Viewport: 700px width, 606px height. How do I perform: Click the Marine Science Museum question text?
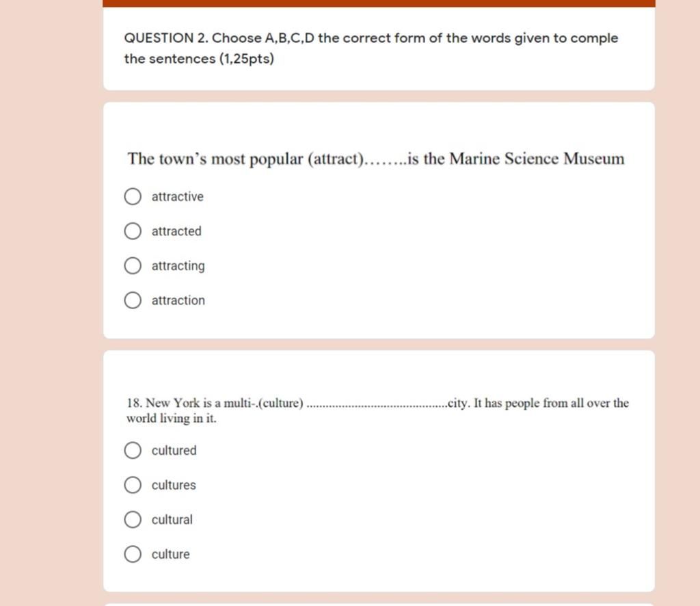click(x=376, y=159)
